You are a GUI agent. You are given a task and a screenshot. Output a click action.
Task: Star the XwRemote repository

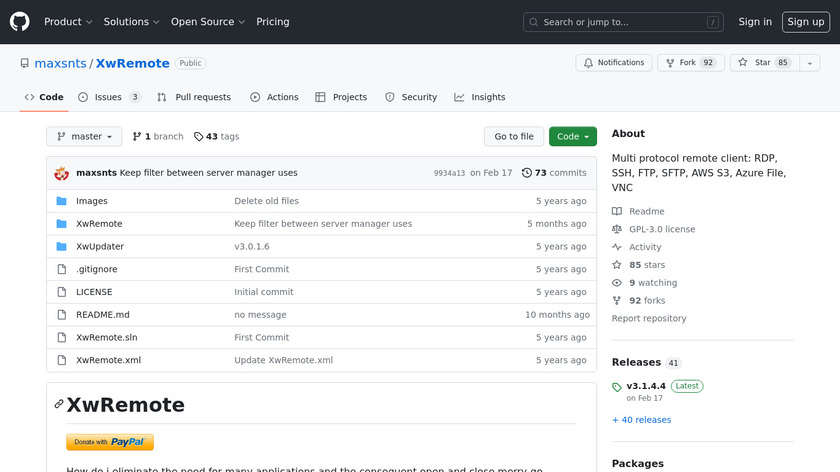pos(762,63)
